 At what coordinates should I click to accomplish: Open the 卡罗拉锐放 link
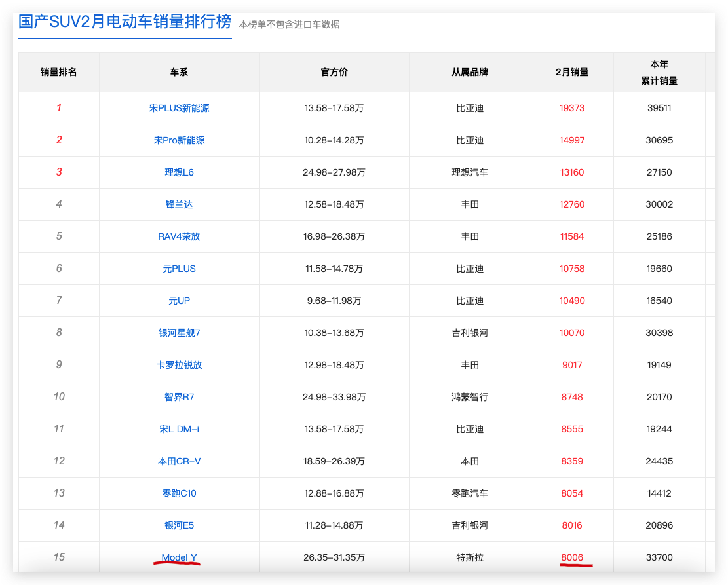(179, 365)
